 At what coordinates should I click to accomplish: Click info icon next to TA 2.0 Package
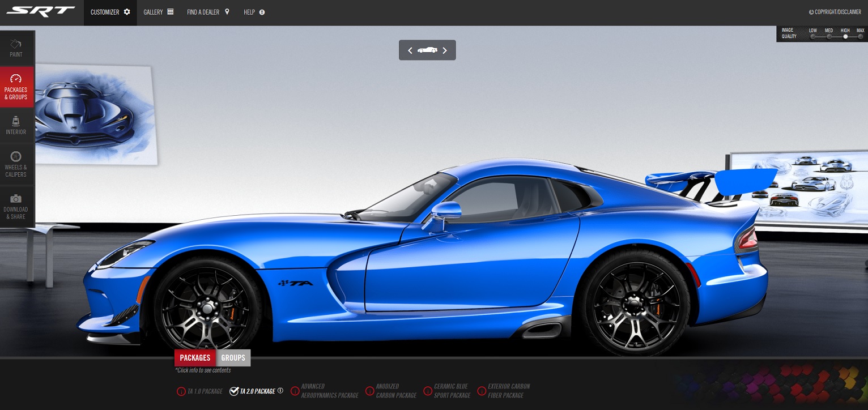(x=280, y=391)
